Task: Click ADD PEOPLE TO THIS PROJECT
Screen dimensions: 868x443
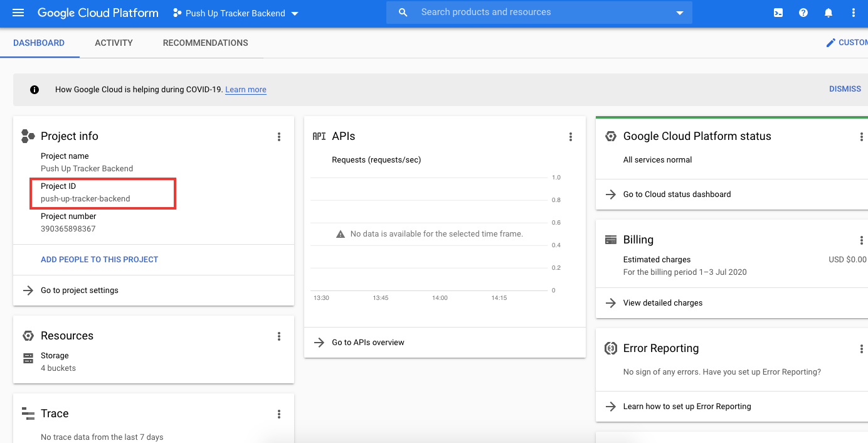Action: 99,259
